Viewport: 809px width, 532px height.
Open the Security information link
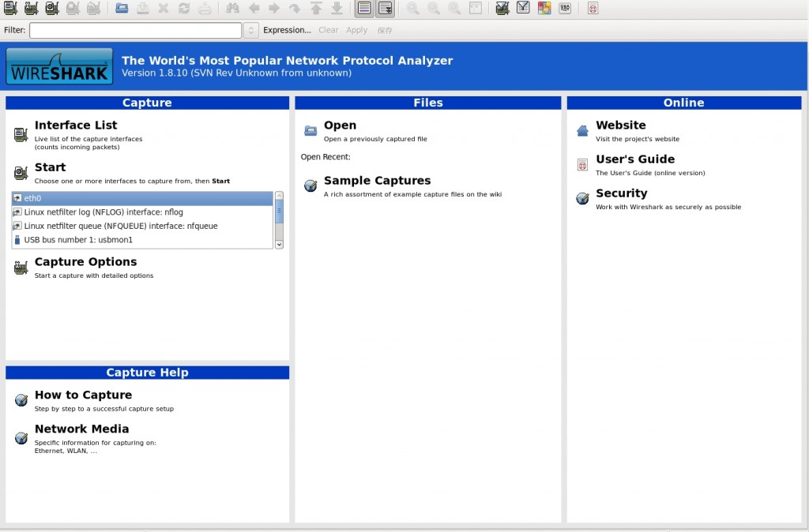tap(621, 193)
